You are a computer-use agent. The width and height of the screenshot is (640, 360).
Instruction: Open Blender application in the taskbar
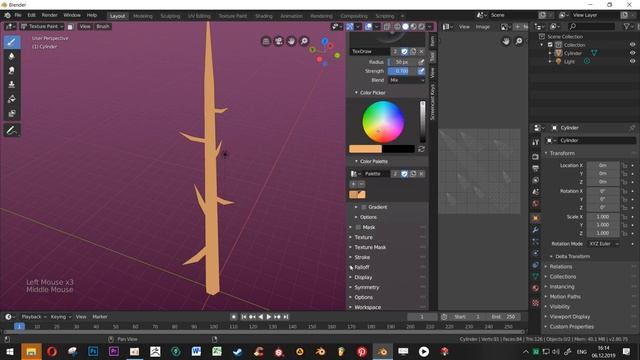382,351
